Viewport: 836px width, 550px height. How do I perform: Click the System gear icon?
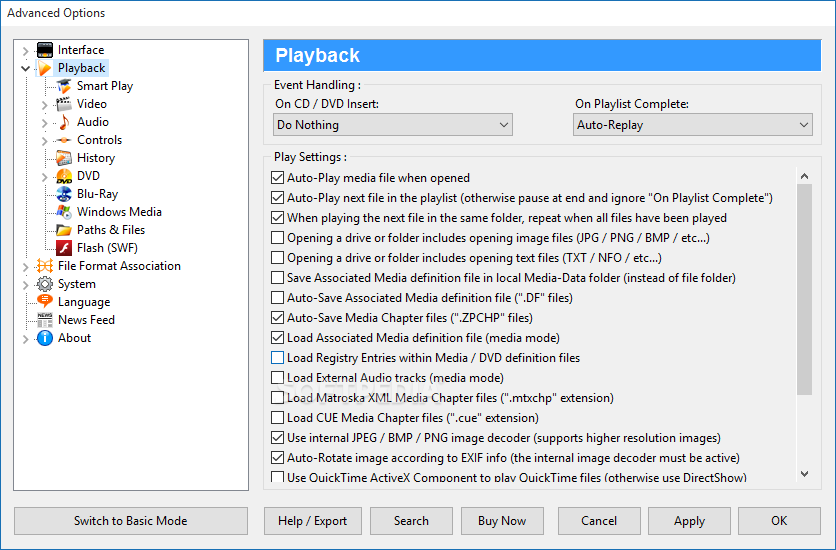click(x=45, y=284)
